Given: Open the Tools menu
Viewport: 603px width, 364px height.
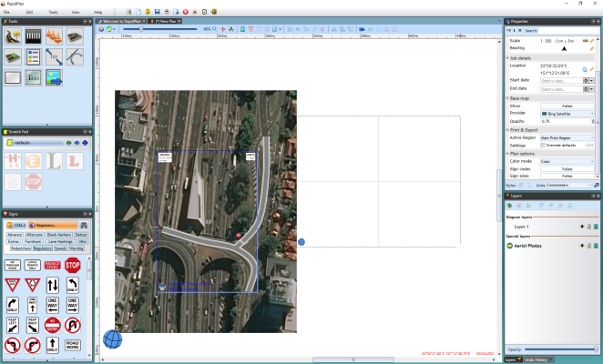Looking at the screenshot, I should coord(53,12).
